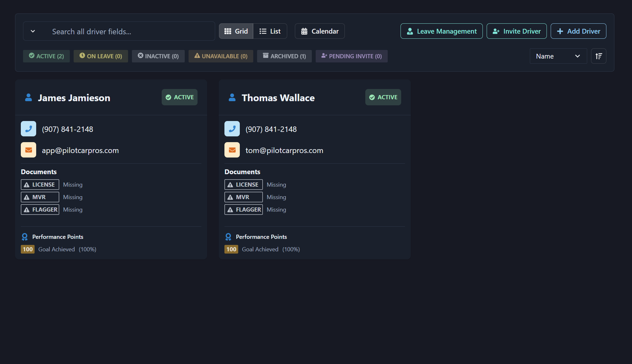Click the Invite Driver button

point(516,31)
